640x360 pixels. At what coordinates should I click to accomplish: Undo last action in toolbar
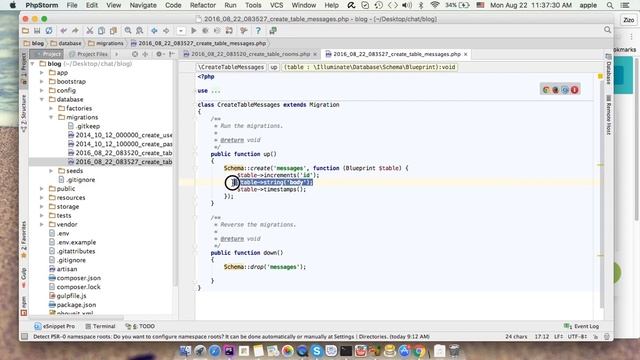pos(63,31)
